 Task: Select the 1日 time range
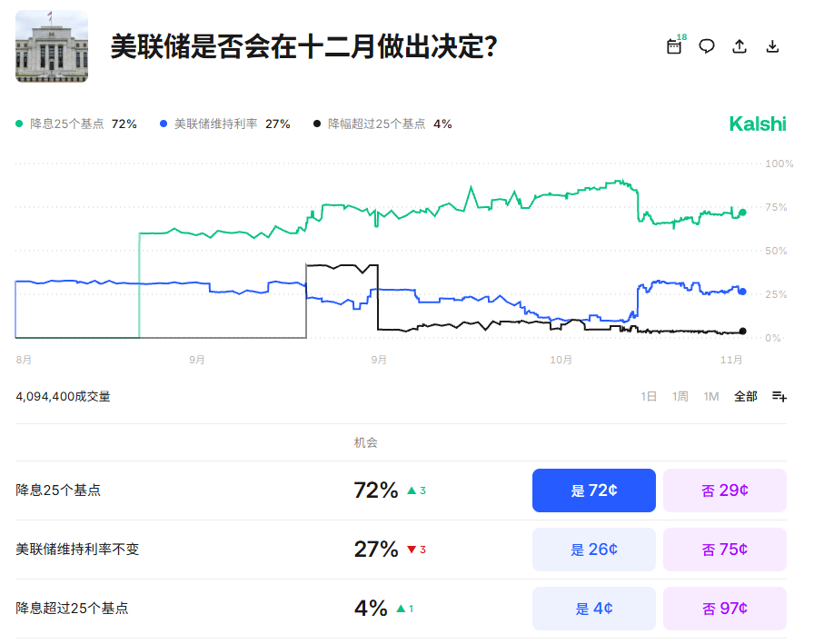pos(649,396)
